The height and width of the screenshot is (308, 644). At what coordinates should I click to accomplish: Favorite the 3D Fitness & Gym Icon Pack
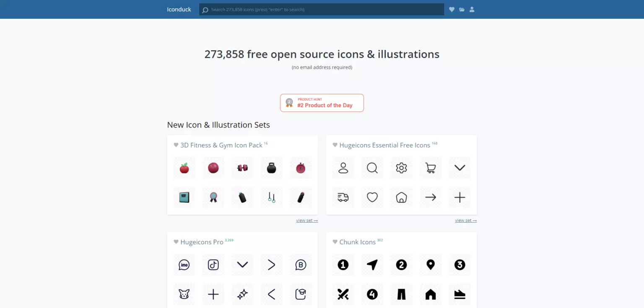176,145
